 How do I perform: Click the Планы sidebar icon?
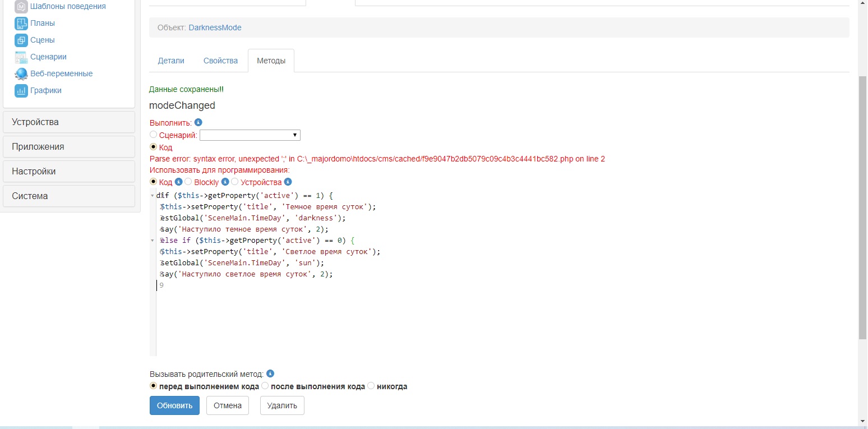click(x=21, y=24)
